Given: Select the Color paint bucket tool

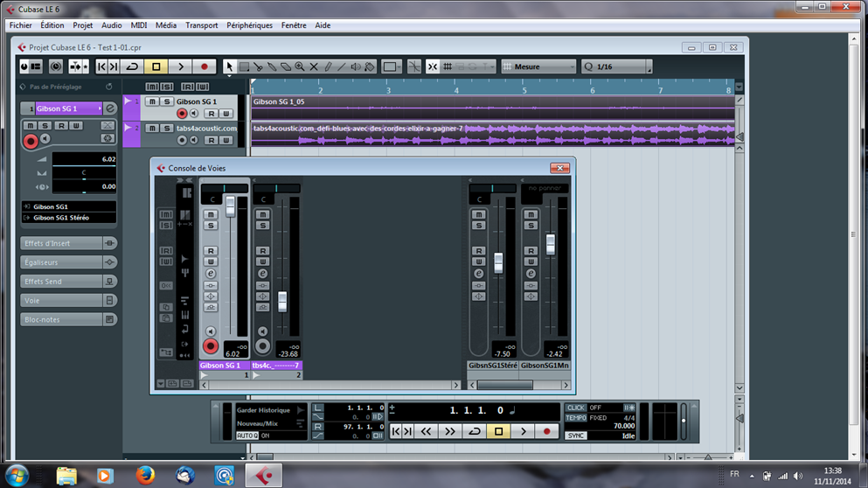Looking at the screenshot, I should pos(369,66).
